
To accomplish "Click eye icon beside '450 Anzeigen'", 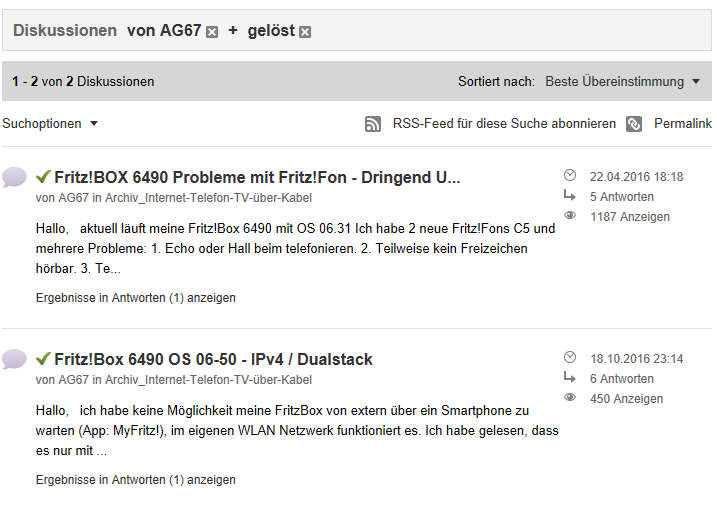I will (x=570, y=397).
